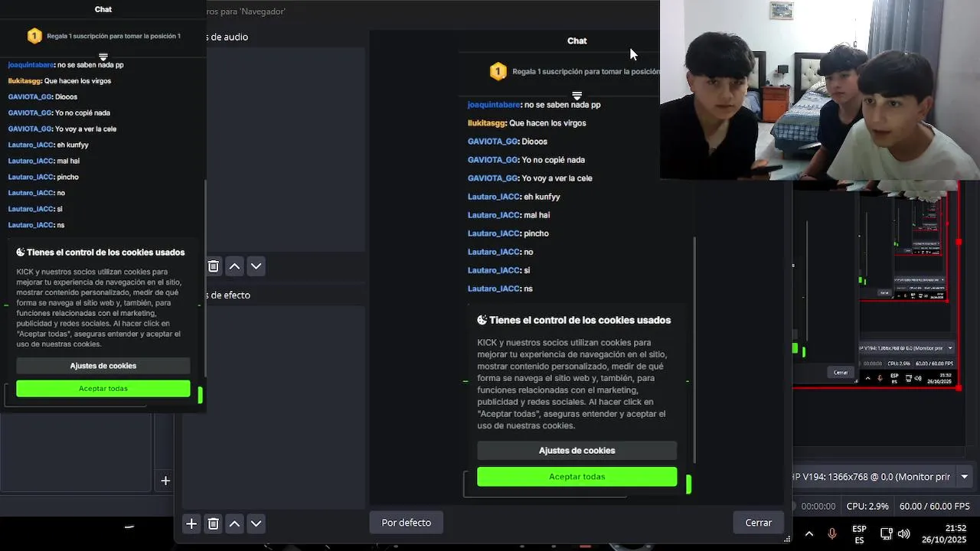Add a new effect filter with plus icon
Image resolution: width=980 pixels, height=551 pixels.
pos(191,523)
